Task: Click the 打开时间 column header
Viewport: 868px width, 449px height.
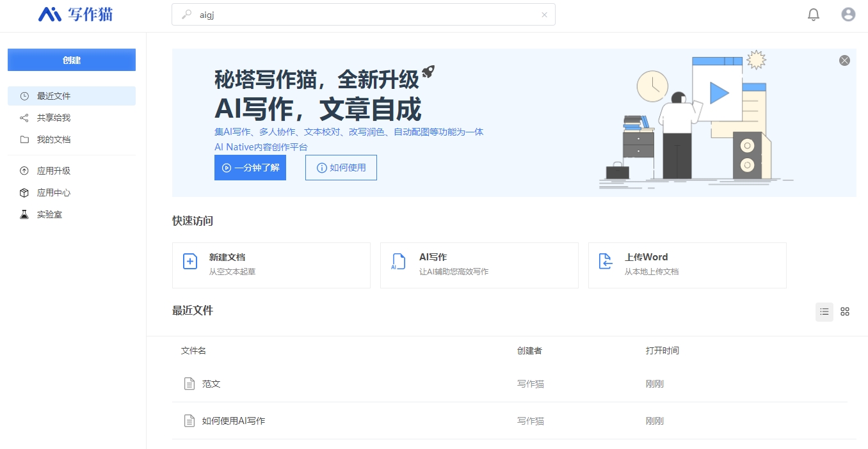Action: 663,351
